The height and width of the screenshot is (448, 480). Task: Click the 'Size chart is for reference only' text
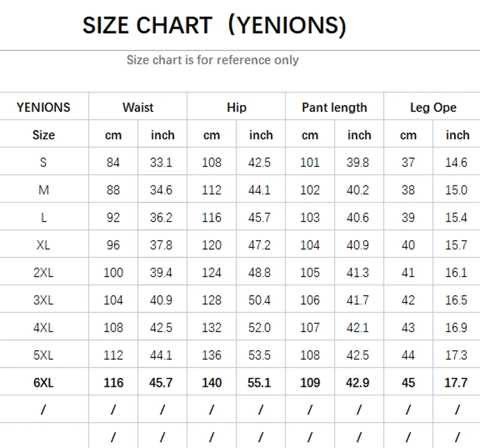pyautogui.click(x=212, y=59)
